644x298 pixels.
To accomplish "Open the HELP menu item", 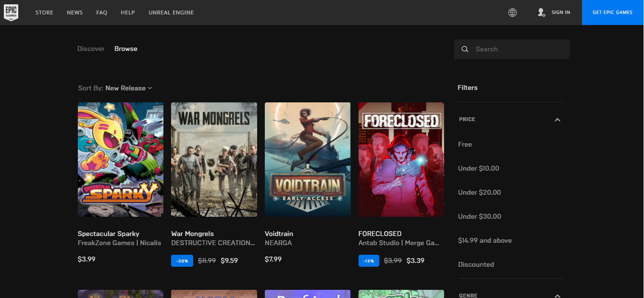I will (128, 12).
